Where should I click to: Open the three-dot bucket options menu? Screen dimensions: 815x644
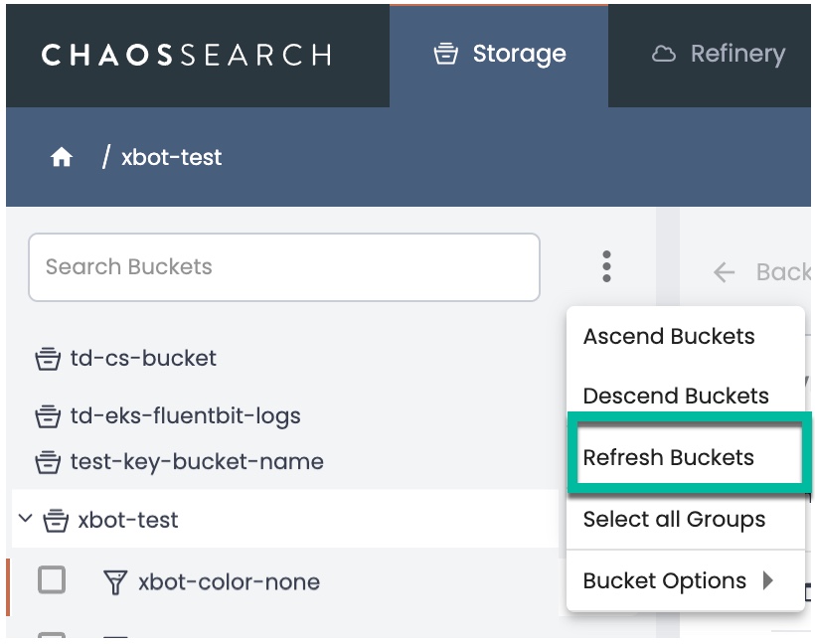point(606,266)
